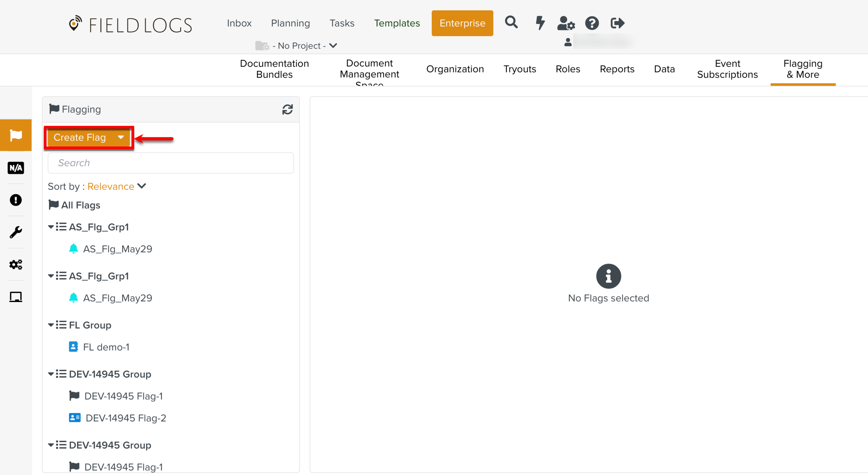The width and height of the screenshot is (868, 475).
Task: Open the gears configuration sidebar icon
Action: pos(16,264)
